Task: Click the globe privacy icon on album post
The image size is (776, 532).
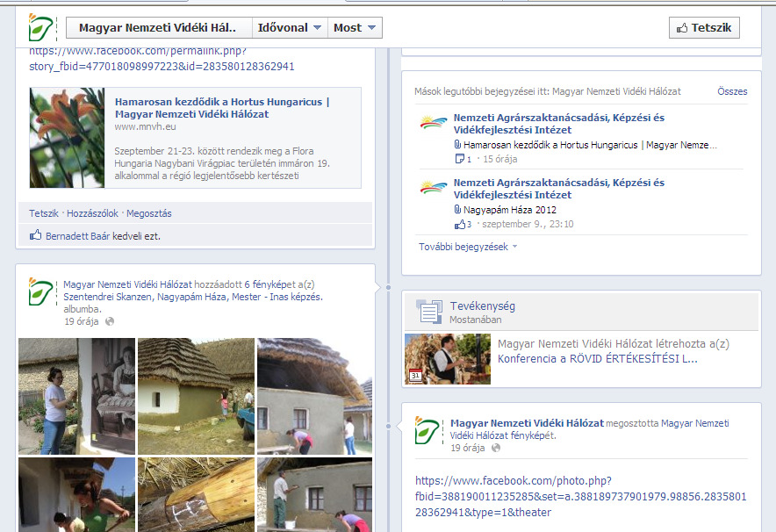Action: click(110, 321)
